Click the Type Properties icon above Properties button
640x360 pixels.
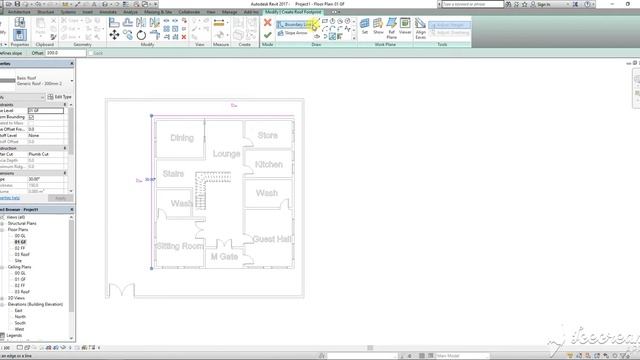pos(20,22)
